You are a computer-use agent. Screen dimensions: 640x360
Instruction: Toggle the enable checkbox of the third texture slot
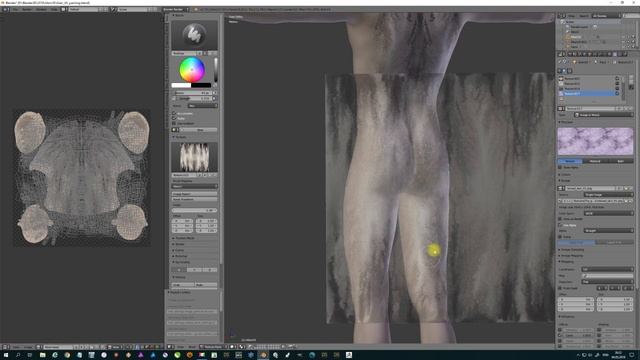[617, 88]
